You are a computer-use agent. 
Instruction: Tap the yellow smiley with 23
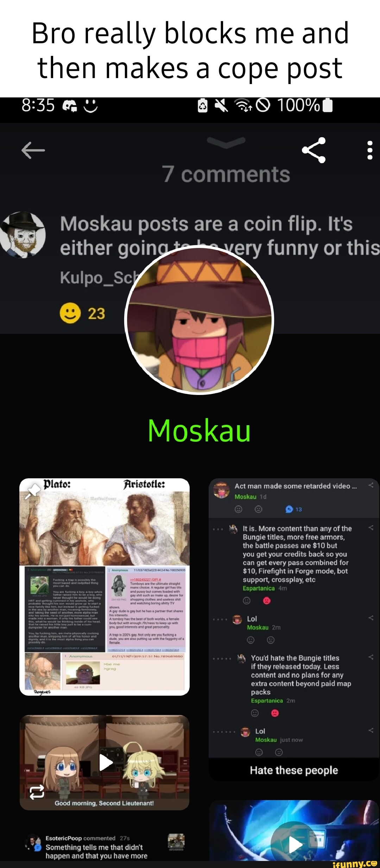[x=83, y=313]
